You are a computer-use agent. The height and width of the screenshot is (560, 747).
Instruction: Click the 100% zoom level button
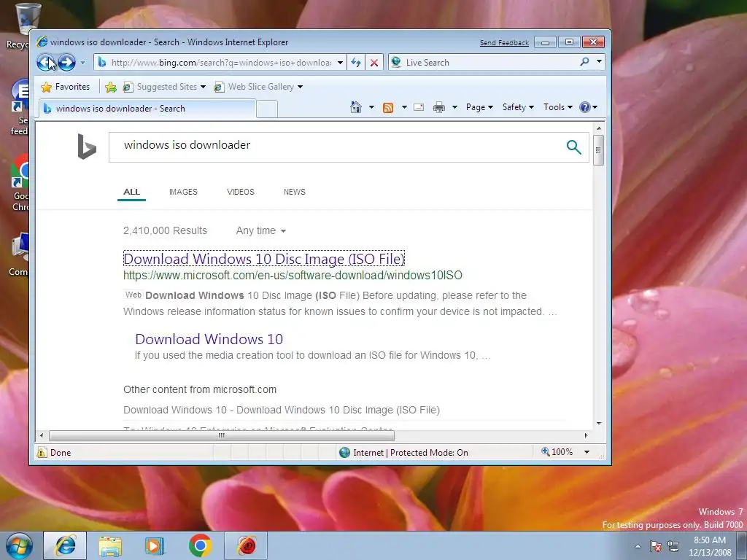point(557,452)
